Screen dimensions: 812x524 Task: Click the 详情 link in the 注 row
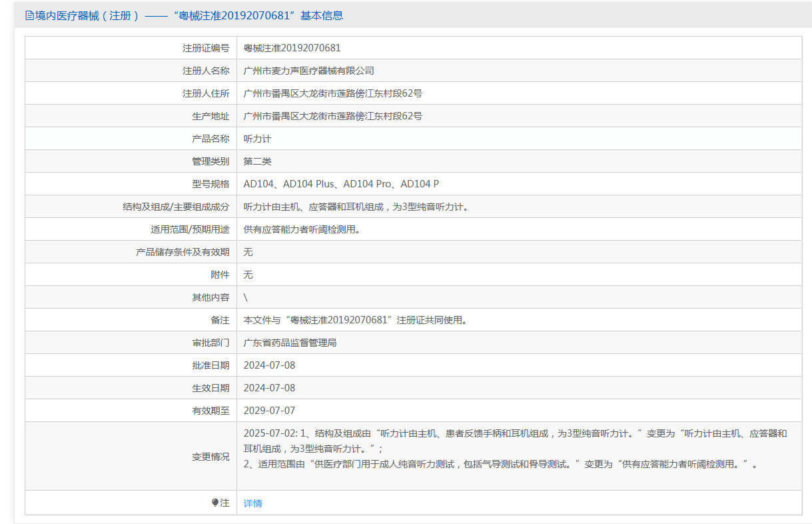pyautogui.click(x=252, y=503)
